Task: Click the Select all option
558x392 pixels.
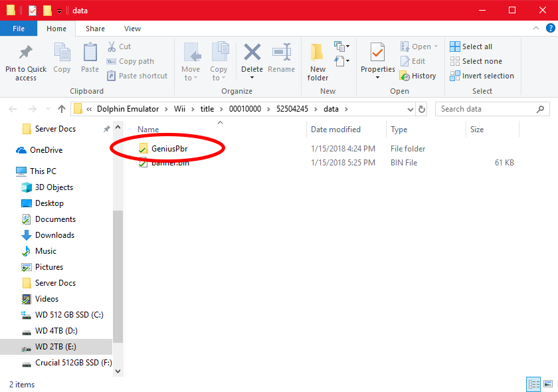Action: [472, 47]
